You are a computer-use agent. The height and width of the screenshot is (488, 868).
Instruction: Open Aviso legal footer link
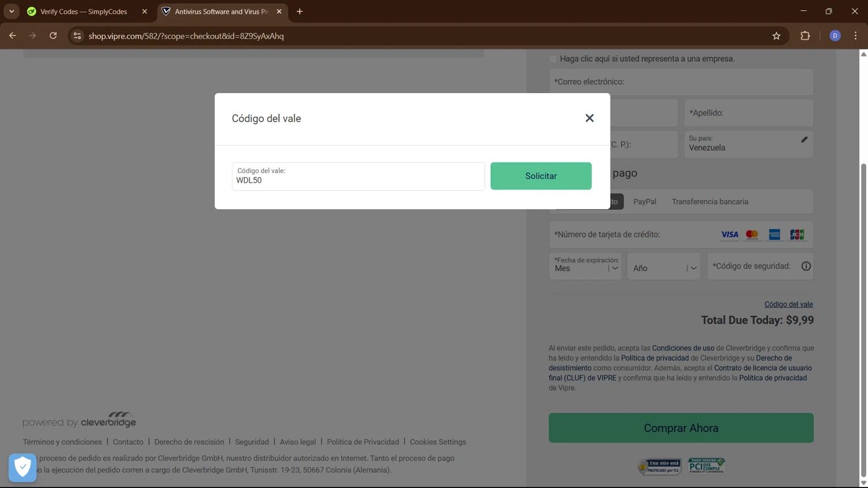tap(298, 442)
